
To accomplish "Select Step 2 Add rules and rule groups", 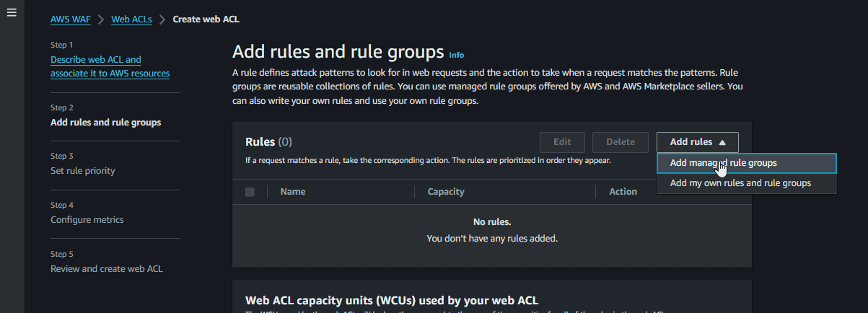I will pyautogui.click(x=106, y=123).
